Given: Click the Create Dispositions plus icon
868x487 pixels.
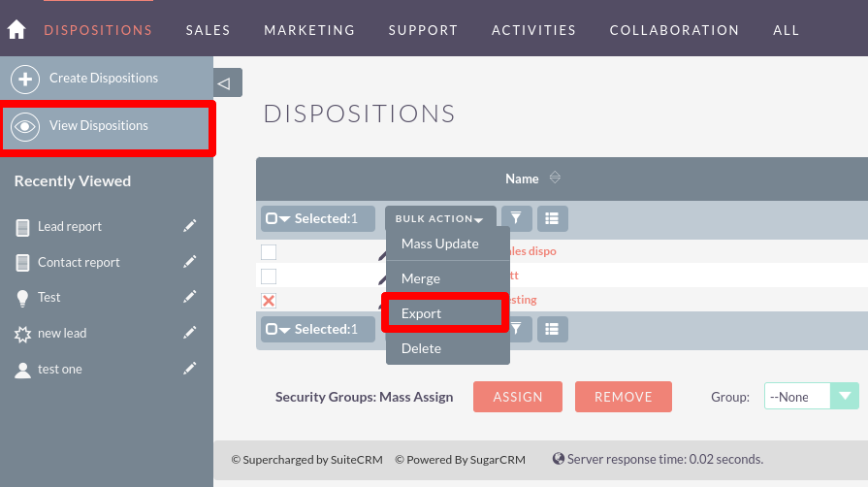Looking at the screenshot, I should pyautogui.click(x=25, y=80).
